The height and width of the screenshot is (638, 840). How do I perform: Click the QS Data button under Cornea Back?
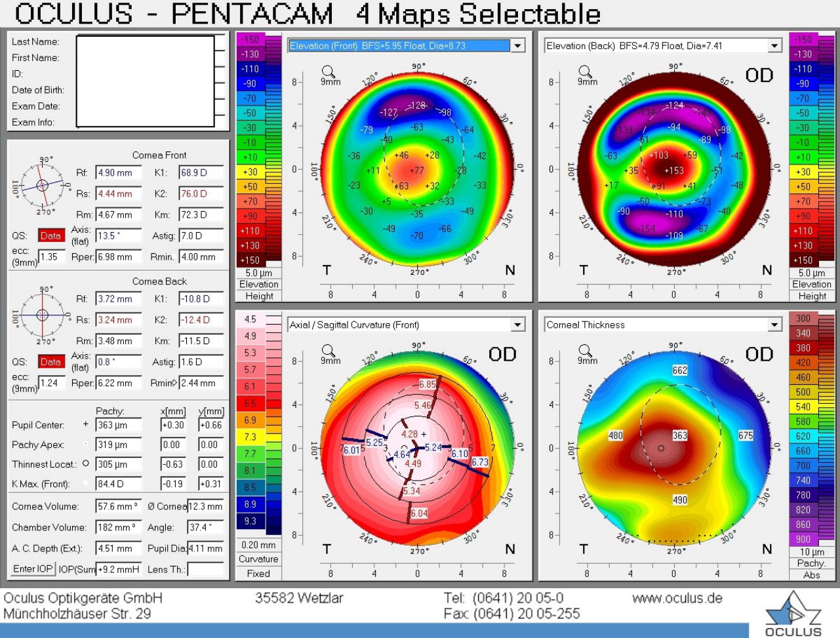[x=50, y=362]
